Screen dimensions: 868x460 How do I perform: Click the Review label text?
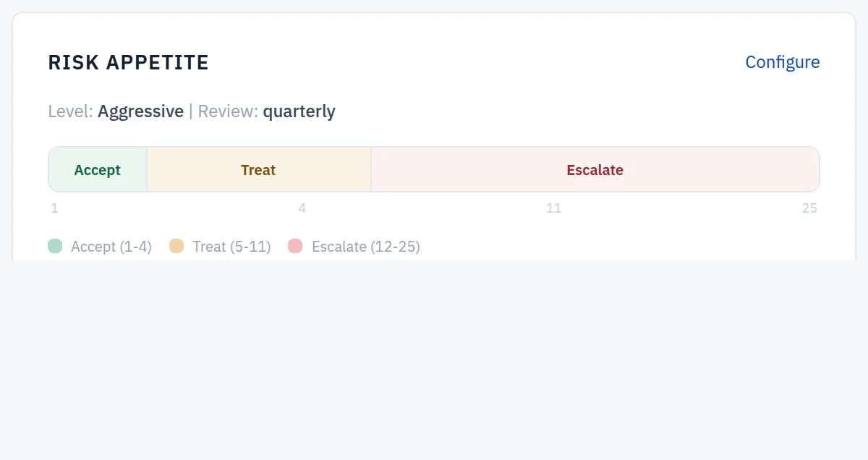click(x=228, y=111)
